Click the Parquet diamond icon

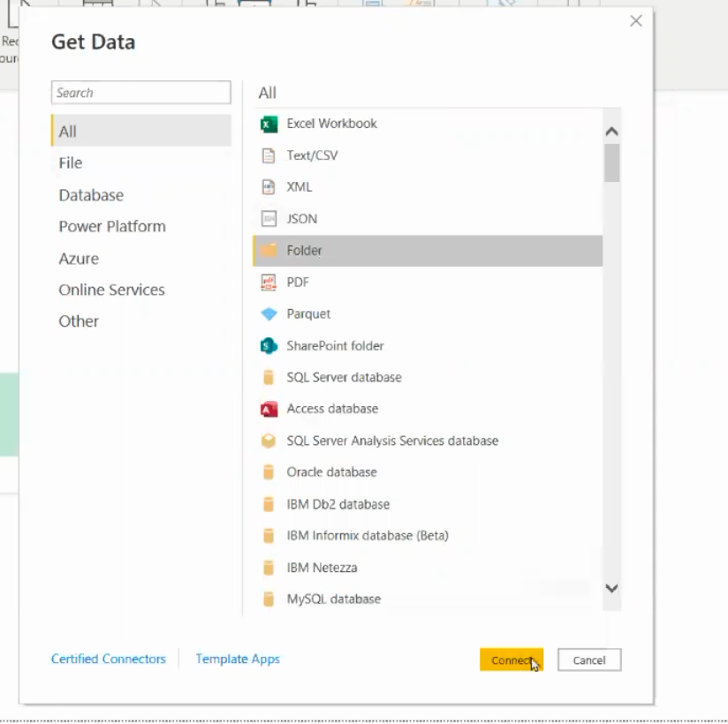(269, 313)
